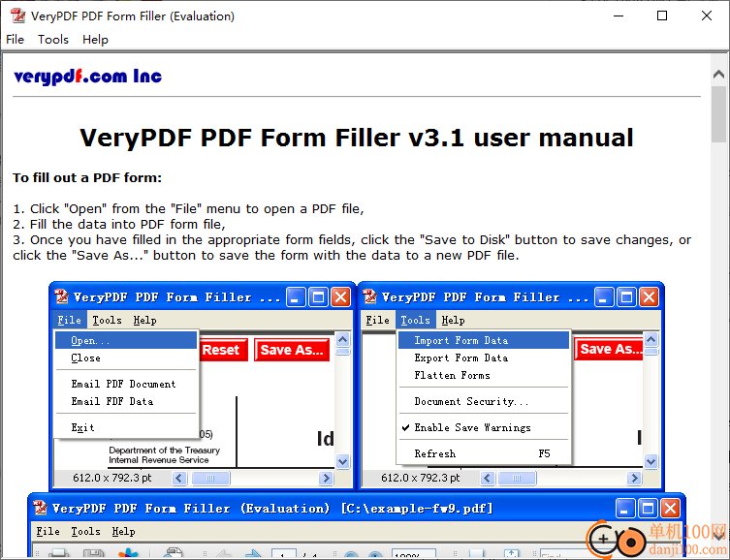Screen dimensions: 730x560
Task: Select 'Open...' in the left screenshot's File menu
Action: [x=126, y=340]
